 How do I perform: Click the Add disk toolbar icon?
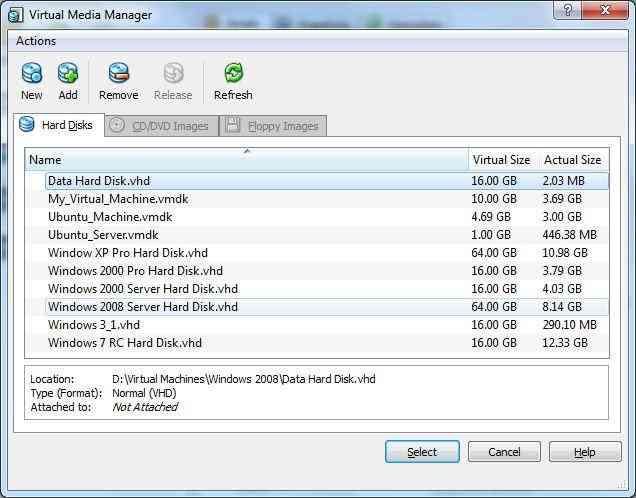[68, 74]
